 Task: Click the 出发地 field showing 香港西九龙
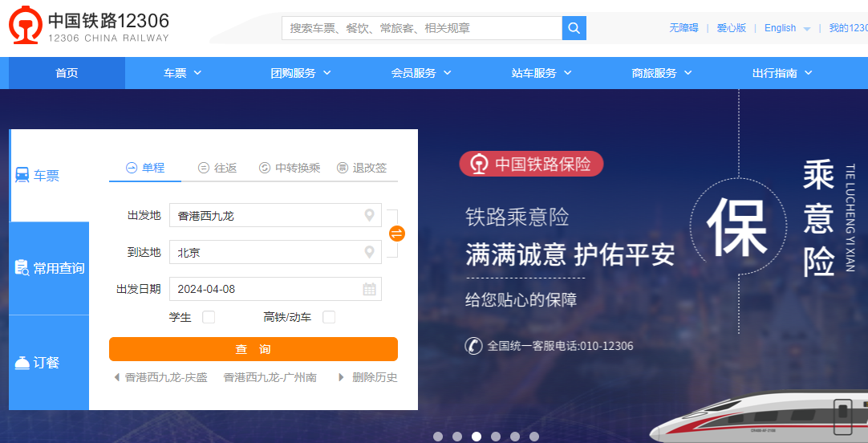pos(275,215)
